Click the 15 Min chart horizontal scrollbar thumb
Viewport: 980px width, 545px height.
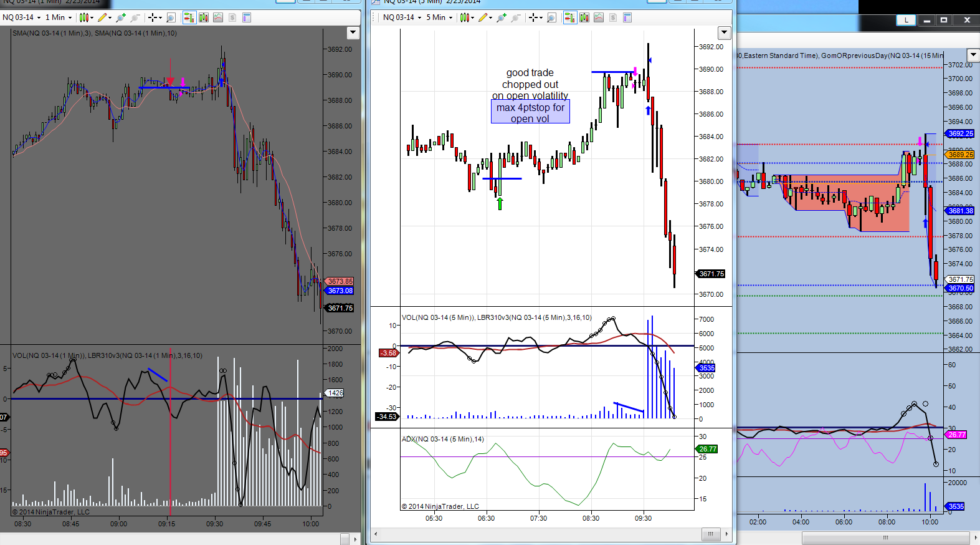tap(885, 538)
